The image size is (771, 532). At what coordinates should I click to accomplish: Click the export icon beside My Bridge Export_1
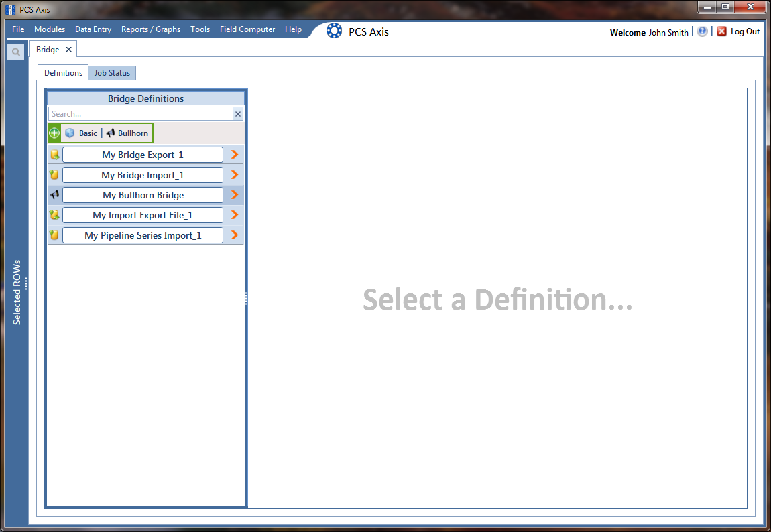click(x=54, y=155)
